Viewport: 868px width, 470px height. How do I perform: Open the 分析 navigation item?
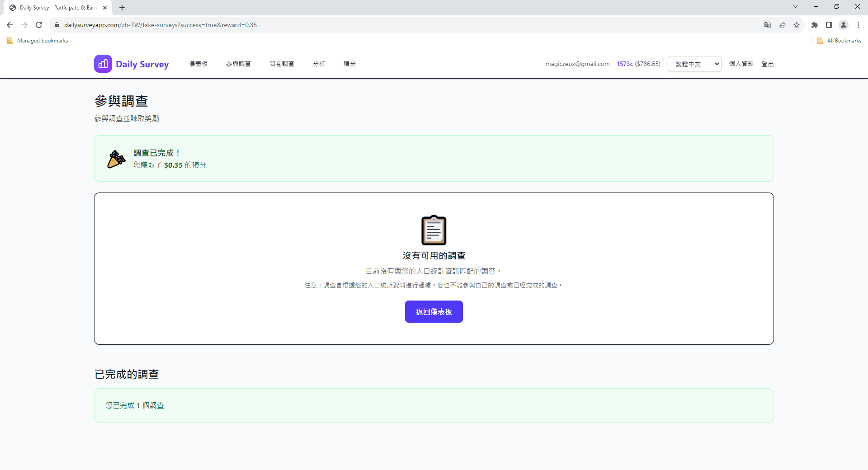click(319, 64)
